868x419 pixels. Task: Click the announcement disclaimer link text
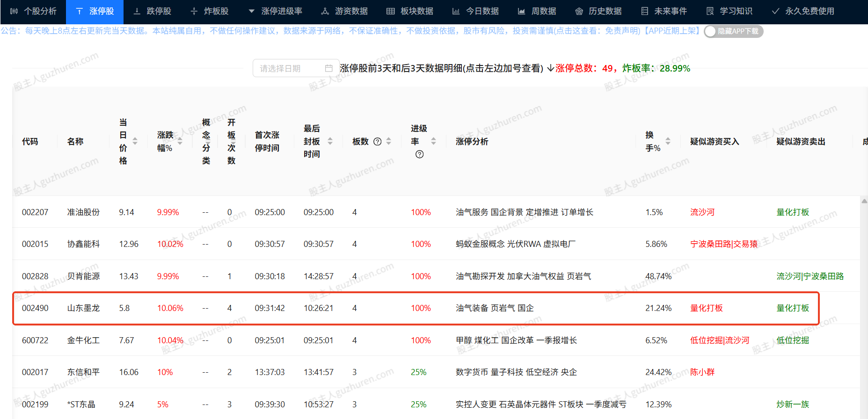tap(597, 31)
